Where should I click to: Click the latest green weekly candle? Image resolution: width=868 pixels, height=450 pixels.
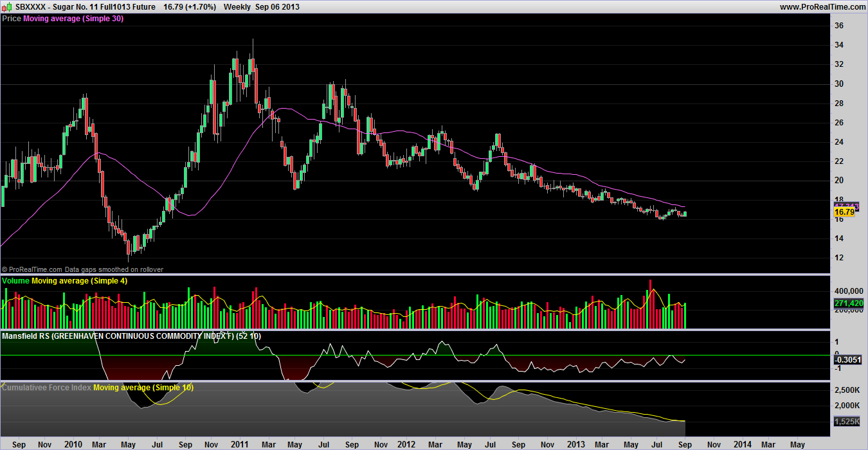click(x=685, y=213)
